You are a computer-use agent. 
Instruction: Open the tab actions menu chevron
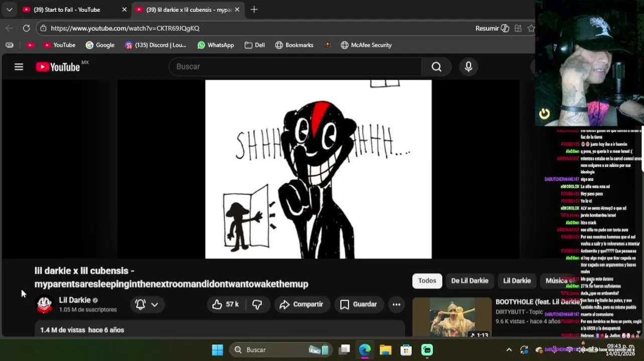pos(9,10)
